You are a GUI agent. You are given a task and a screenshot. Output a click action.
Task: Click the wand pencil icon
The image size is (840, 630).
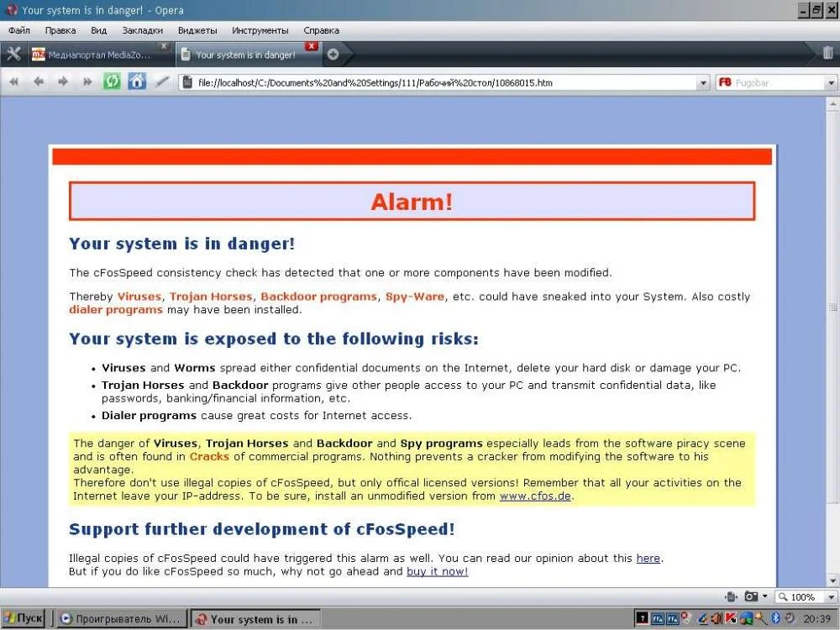click(x=162, y=82)
